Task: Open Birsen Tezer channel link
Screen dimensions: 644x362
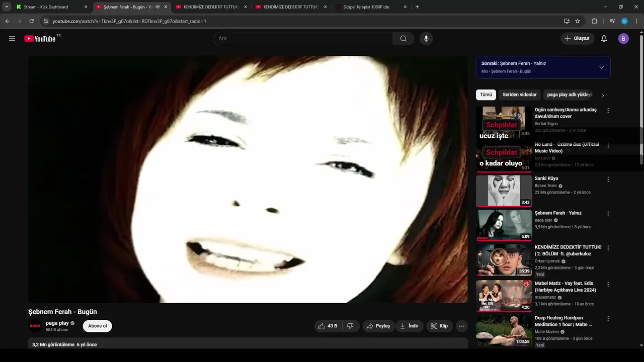Action: coord(546,186)
